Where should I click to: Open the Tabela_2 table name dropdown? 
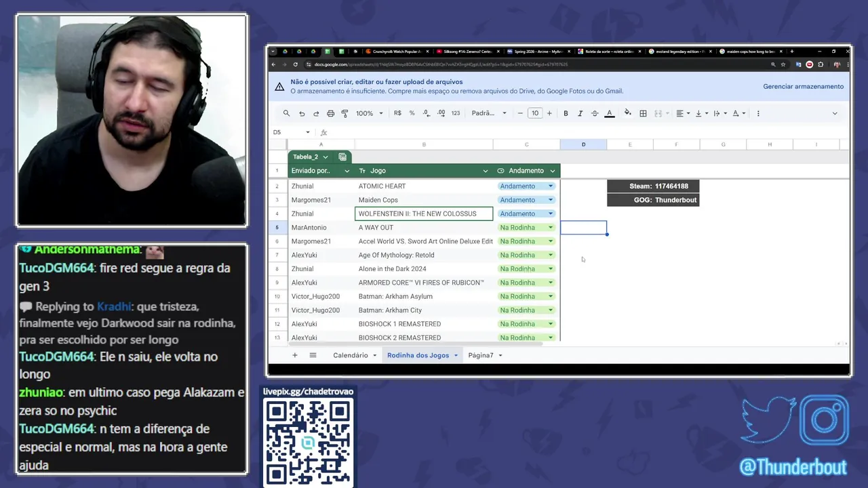click(325, 157)
